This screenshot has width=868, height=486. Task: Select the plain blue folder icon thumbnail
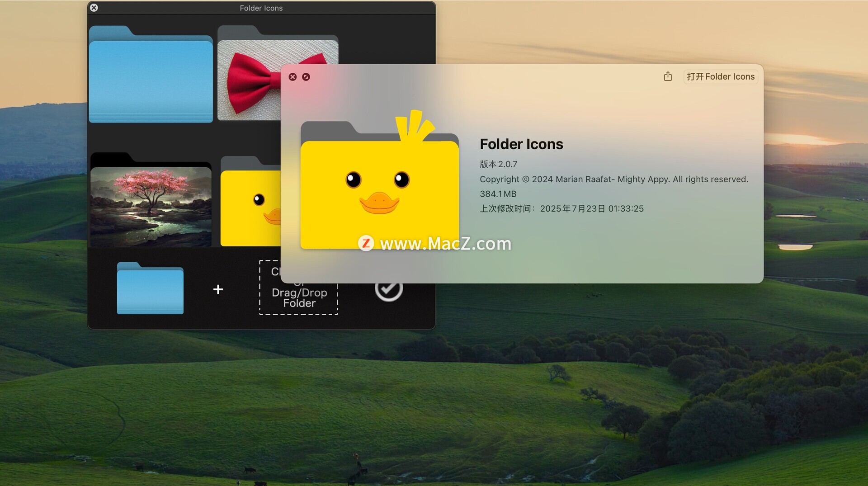(x=151, y=74)
